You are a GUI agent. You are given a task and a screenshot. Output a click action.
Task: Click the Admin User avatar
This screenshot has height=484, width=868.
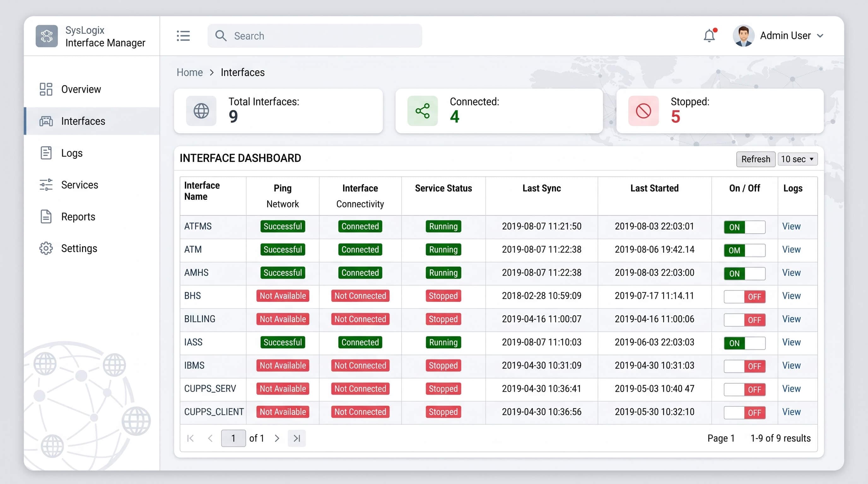coord(743,36)
